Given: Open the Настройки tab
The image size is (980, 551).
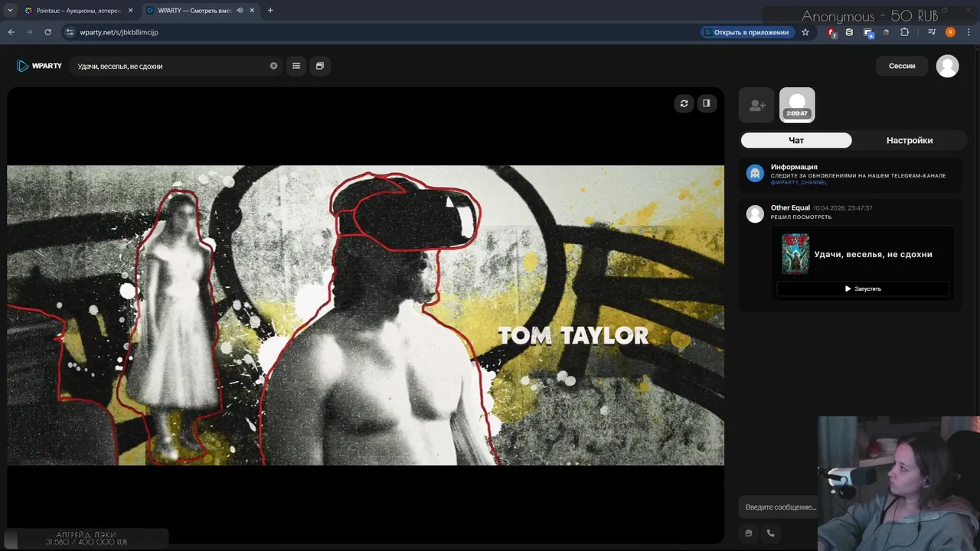Looking at the screenshot, I should point(910,140).
